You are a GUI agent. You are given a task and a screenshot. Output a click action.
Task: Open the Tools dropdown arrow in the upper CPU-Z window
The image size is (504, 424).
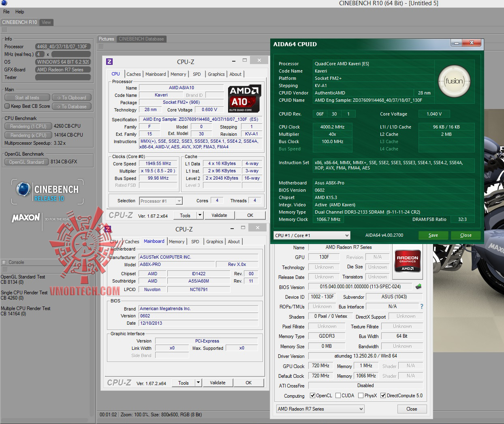point(200,215)
